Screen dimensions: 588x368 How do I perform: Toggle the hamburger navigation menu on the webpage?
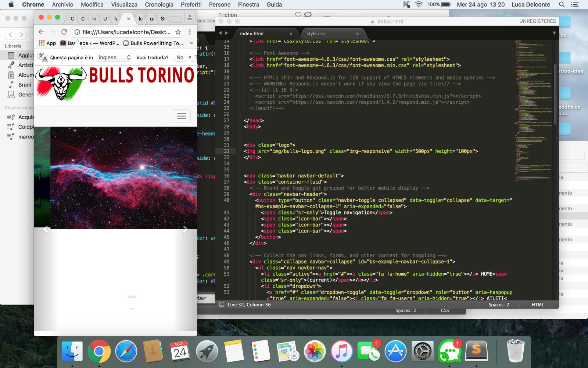click(x=182, y=116)
